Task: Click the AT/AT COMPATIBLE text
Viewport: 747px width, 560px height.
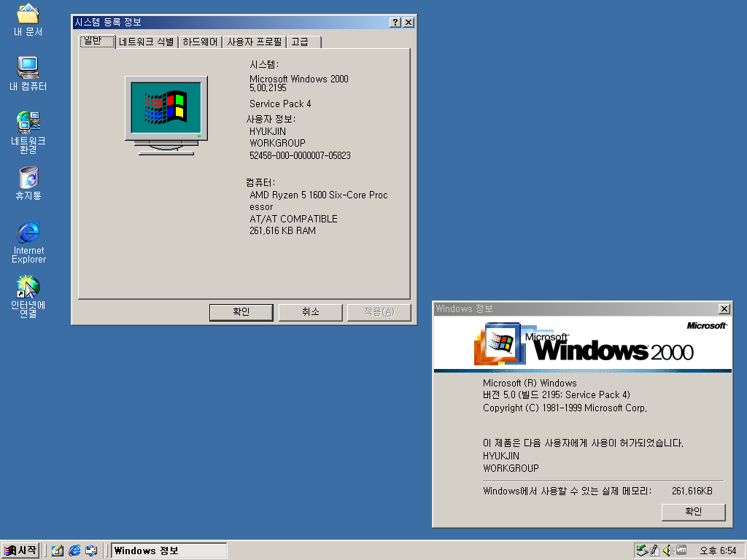Action: pos(293,219)
